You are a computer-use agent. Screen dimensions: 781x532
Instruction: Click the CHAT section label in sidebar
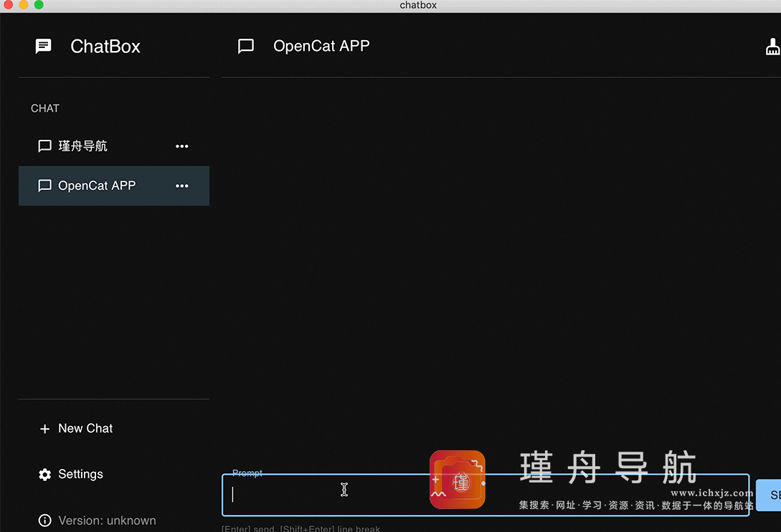tap(45, 108)
